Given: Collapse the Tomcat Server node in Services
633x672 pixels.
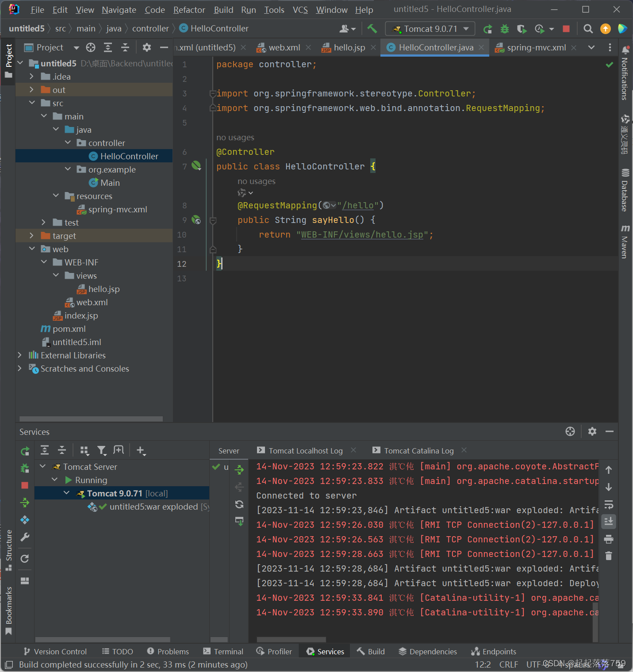Looking at the screenshot, I should coord(43,467).
